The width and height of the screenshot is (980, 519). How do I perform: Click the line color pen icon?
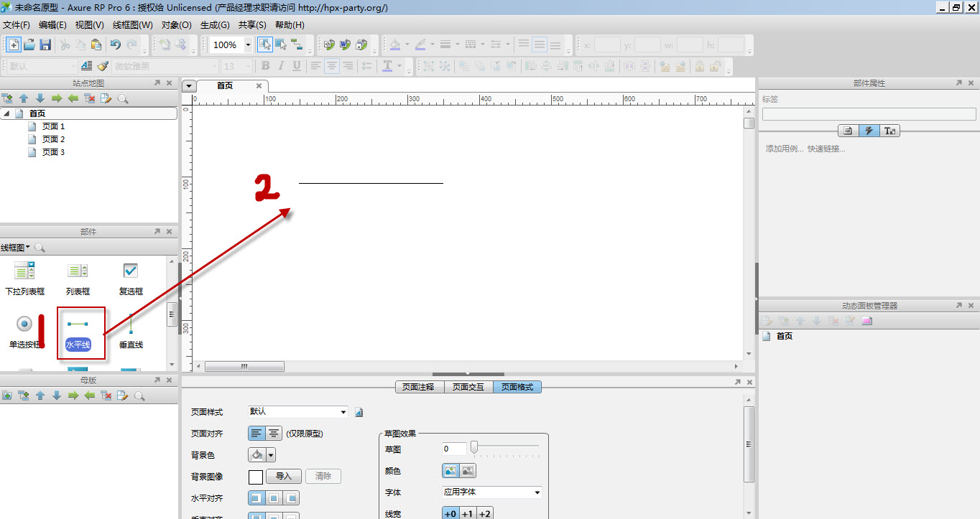(x=420, y=45)
